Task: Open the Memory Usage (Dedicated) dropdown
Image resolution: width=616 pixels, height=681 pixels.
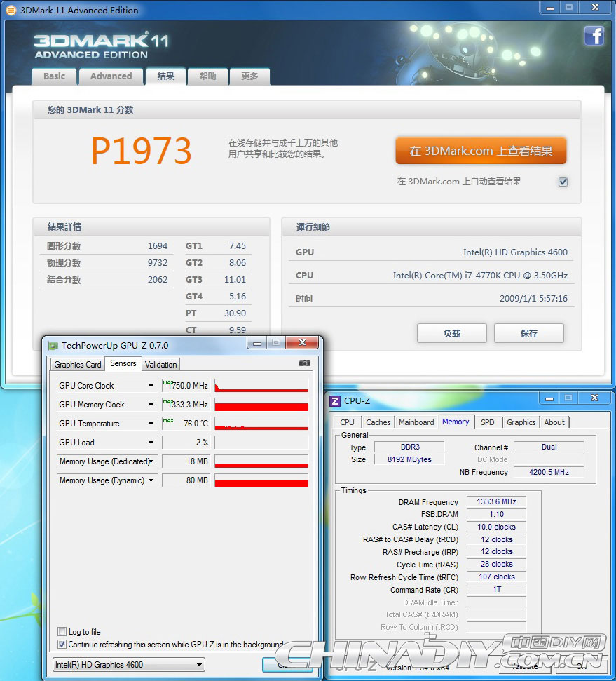Action: (x=151, y=461)
